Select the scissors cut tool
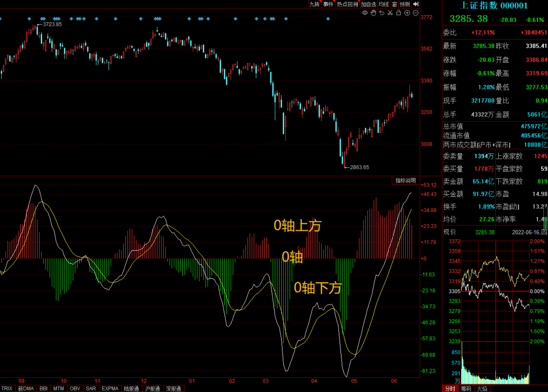Screen dimensions: 548x392 390,13
